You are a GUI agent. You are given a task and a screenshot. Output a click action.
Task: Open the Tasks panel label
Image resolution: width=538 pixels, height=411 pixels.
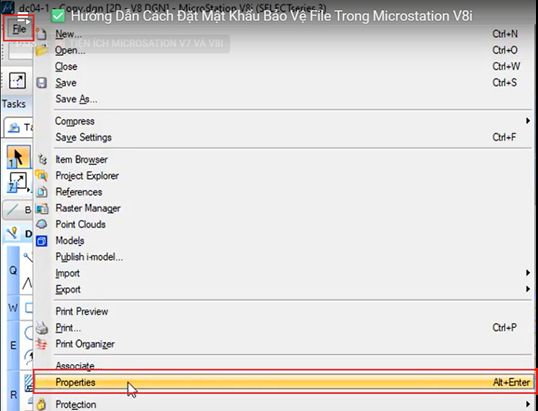(14, 104)
